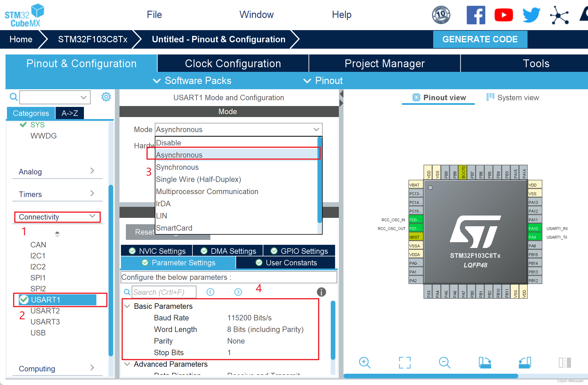Click the NRST pin on the chip

(x=416, y=237)
